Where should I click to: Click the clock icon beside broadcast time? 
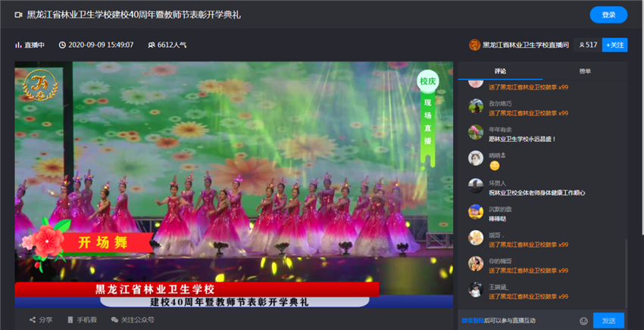click(62, 45)
